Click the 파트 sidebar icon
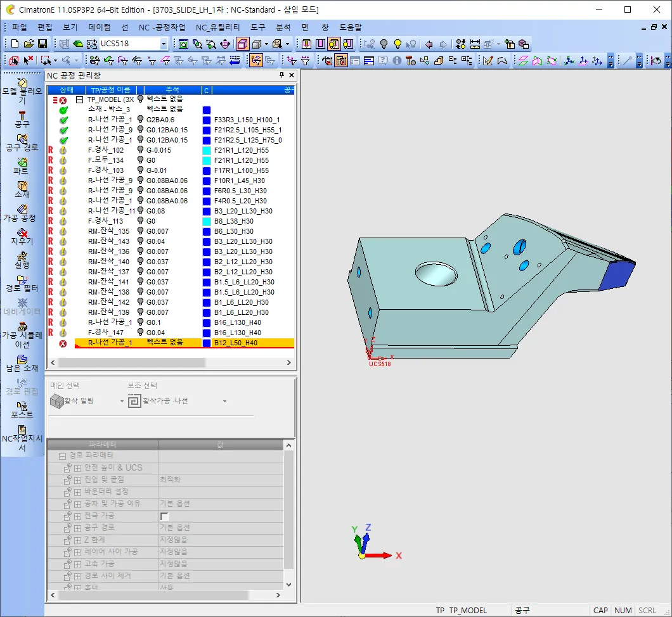This screenshot has height=617, width=672. click(22, 166)
